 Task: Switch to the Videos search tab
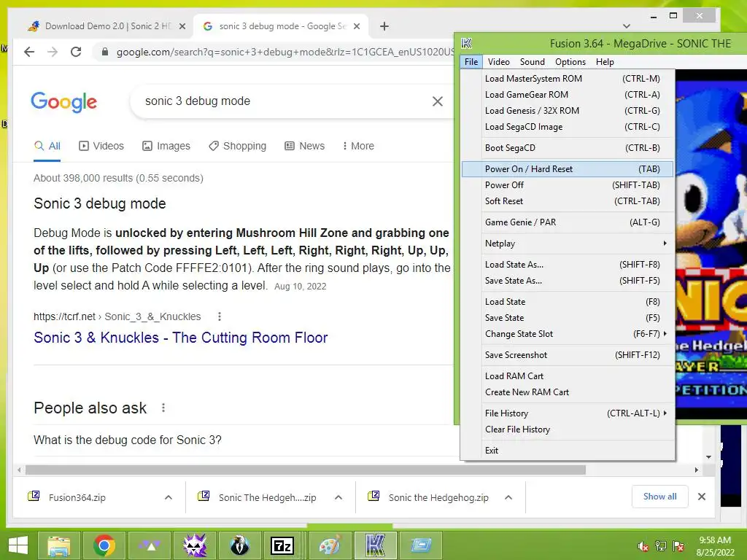[101, 146]
